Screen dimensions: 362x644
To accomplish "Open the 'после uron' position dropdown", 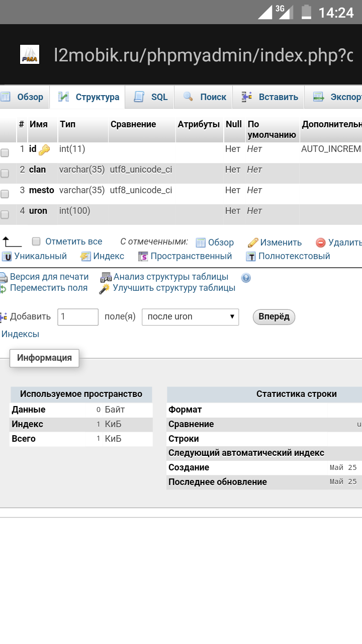I will tap(190, 317).
